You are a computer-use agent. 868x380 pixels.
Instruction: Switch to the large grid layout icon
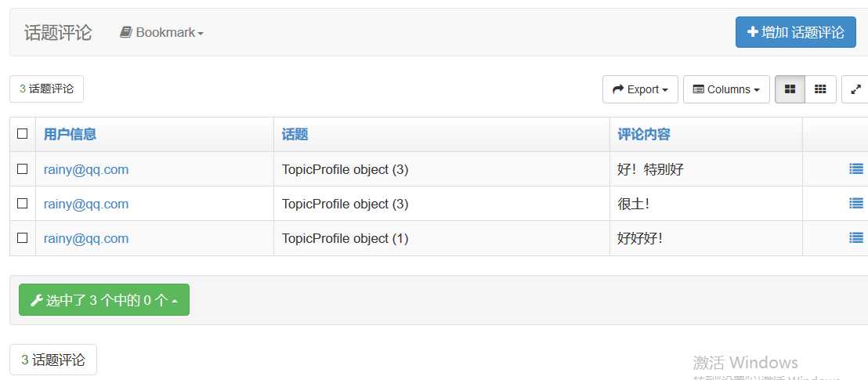790,89
